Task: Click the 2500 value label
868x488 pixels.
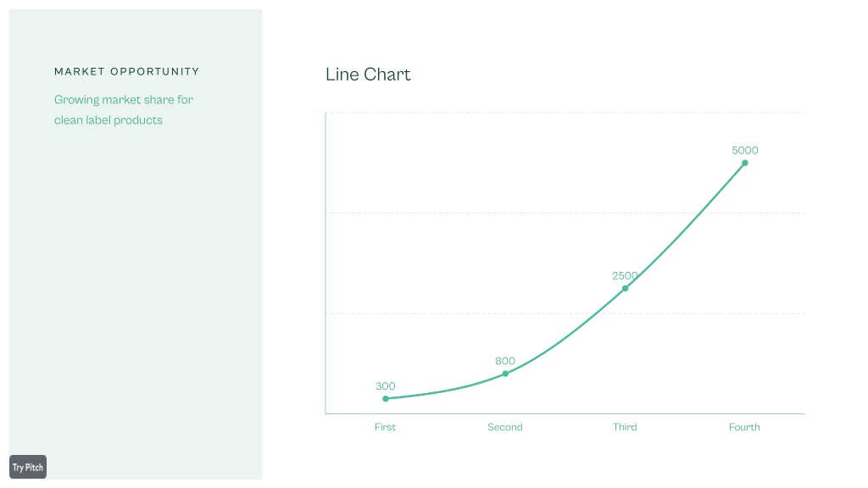Action: point(625,275)
